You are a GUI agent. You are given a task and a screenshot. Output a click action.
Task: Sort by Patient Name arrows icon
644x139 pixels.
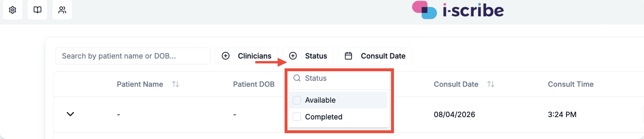(176, 84)
